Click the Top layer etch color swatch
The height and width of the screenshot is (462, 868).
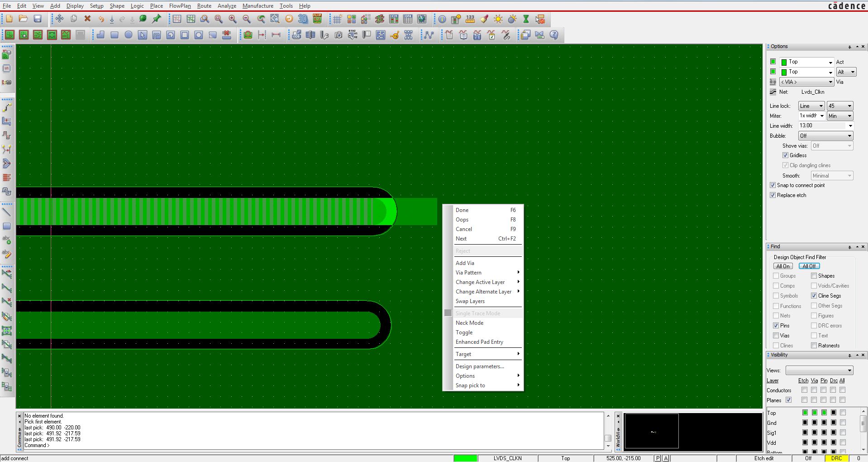tap(805, 413)
